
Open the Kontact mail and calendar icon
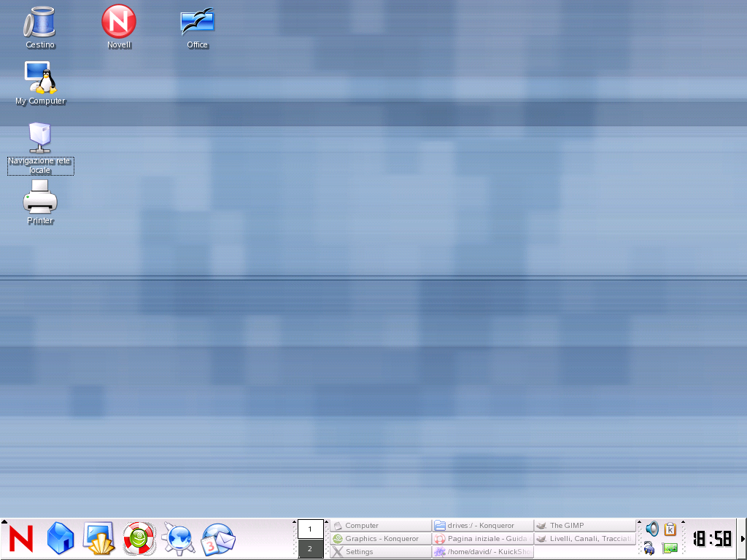point(218,538)
